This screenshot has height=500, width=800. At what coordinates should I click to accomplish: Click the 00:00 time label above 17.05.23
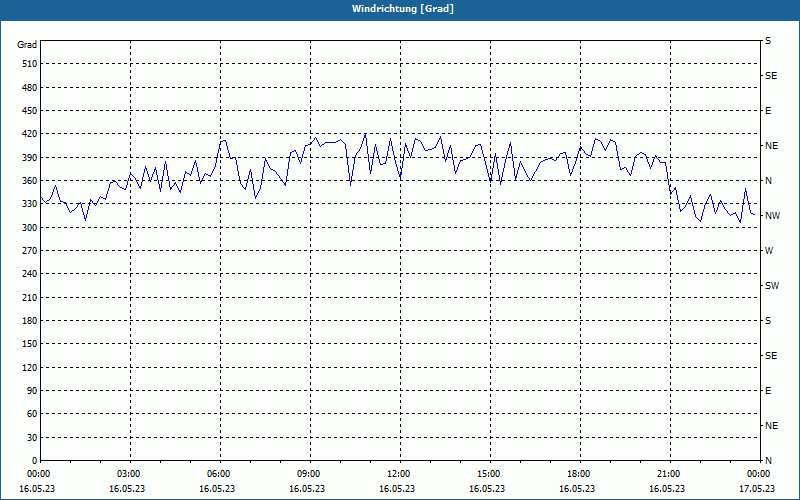pyautogui.click(x=760, y=474)
